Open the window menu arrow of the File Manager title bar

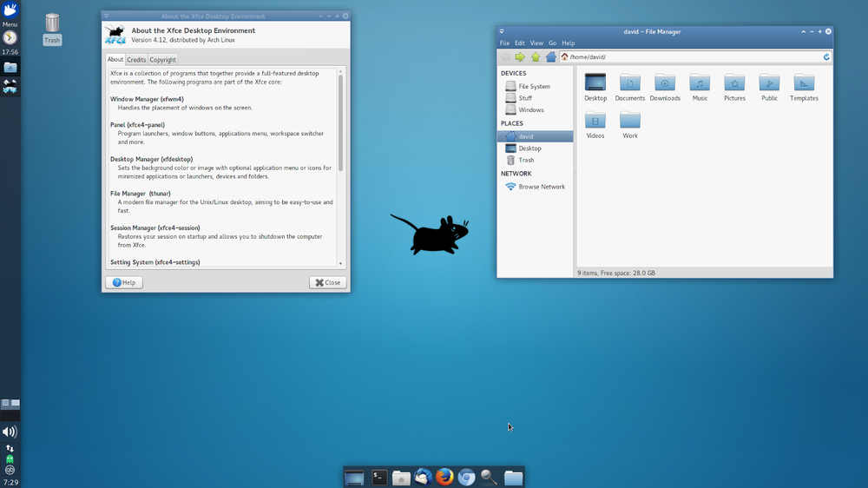502,31
